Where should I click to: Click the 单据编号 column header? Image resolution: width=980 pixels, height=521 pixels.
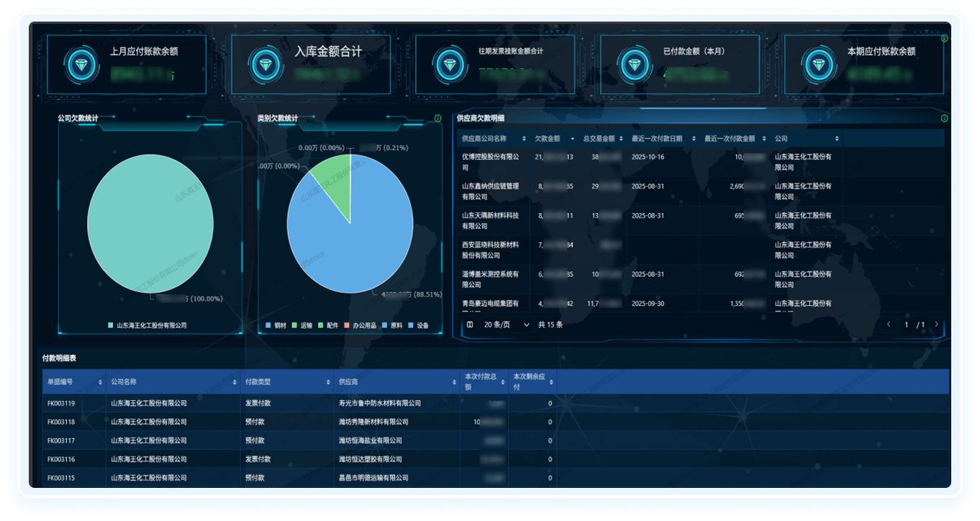65,382
